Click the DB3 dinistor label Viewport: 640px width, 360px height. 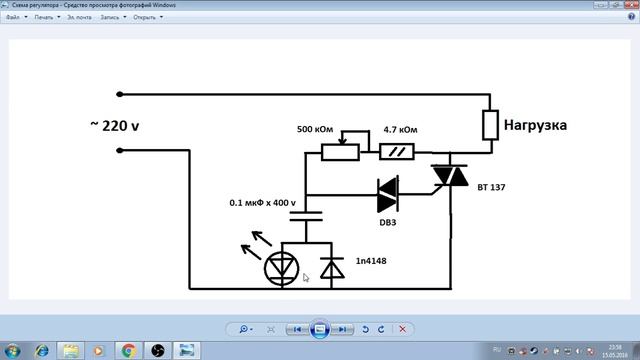[388, 222]
